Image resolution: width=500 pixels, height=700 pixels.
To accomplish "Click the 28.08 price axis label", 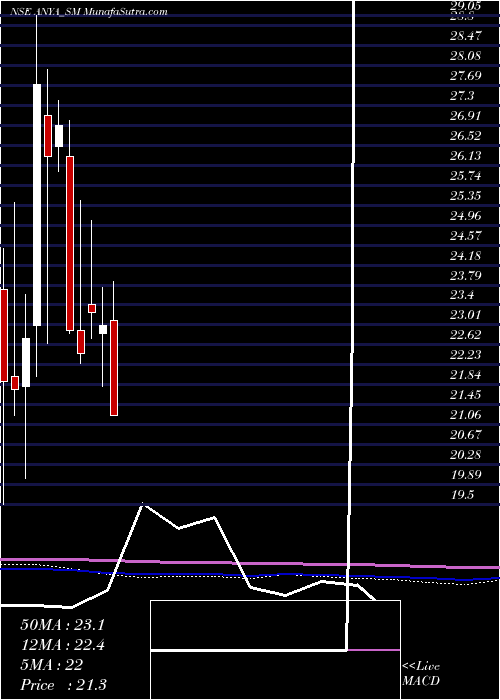I will point(465,56).
